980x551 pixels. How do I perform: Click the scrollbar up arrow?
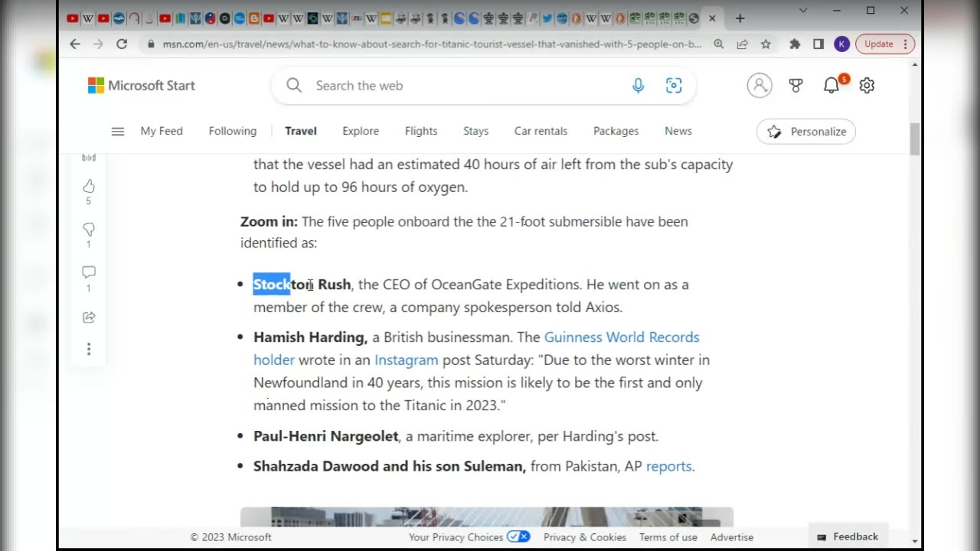915,66
